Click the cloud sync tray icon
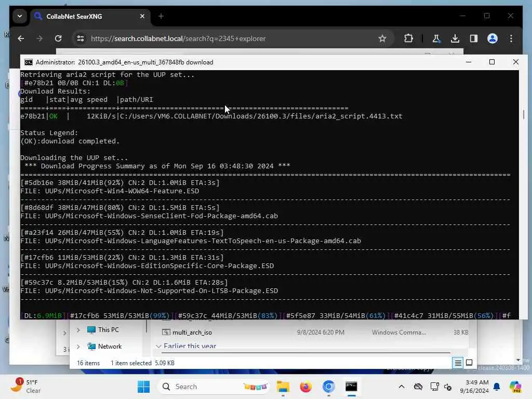 pos(418,387)
